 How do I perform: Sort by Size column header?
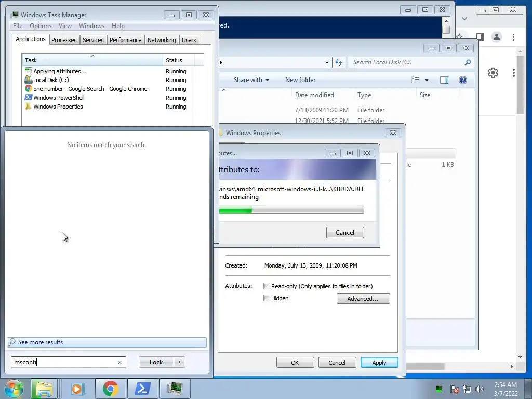pos(437,95)
